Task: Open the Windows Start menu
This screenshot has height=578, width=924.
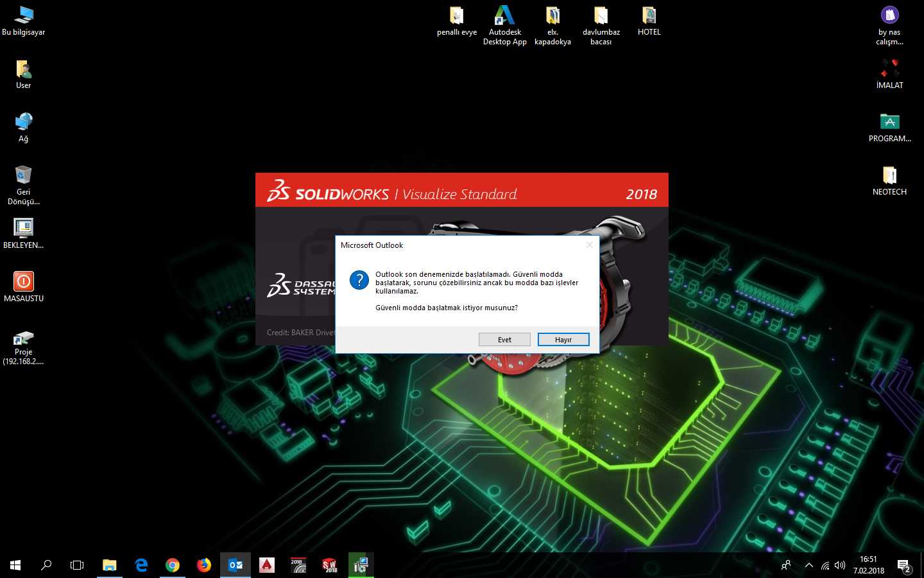Action: 15,565
